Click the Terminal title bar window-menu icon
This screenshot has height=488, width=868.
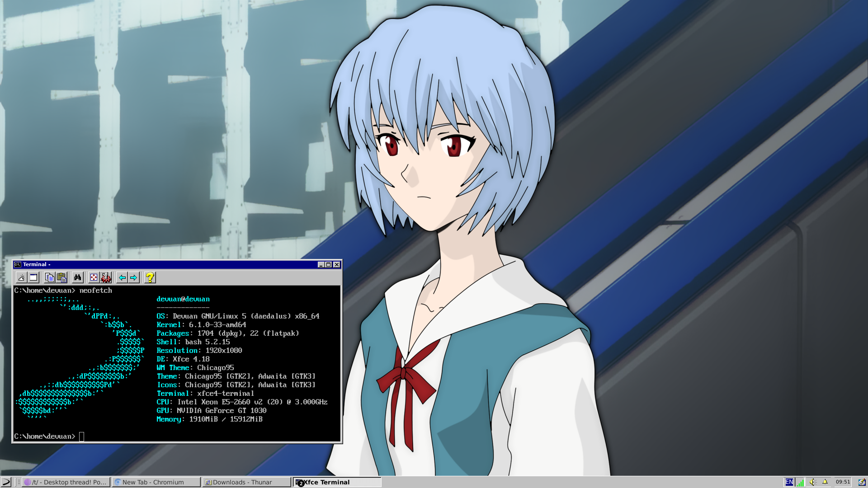18,265
